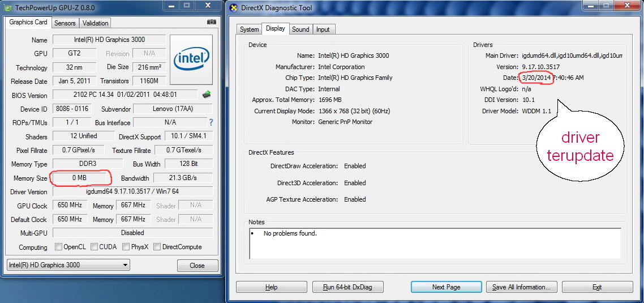The width and height of the screenshot is (644, 303).
Task: Click AGP Texture Acceleration Enabled value
Action: [x=355, y=199]
